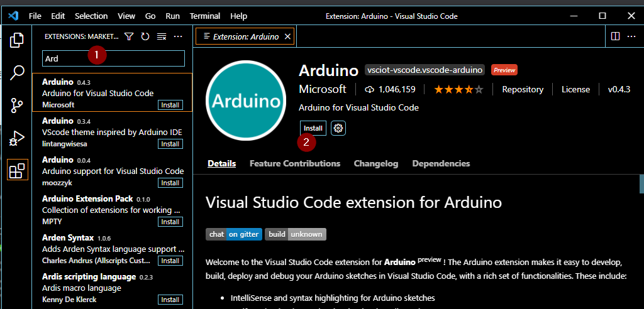
Task: Open the File menu
Action: coord(35,16)
